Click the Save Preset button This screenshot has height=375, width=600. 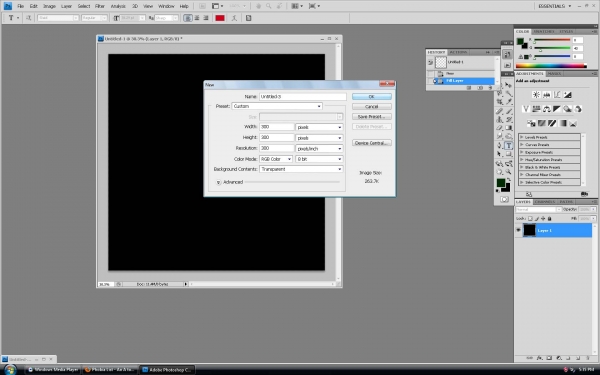pyautogui.click(x=372, y=116)
